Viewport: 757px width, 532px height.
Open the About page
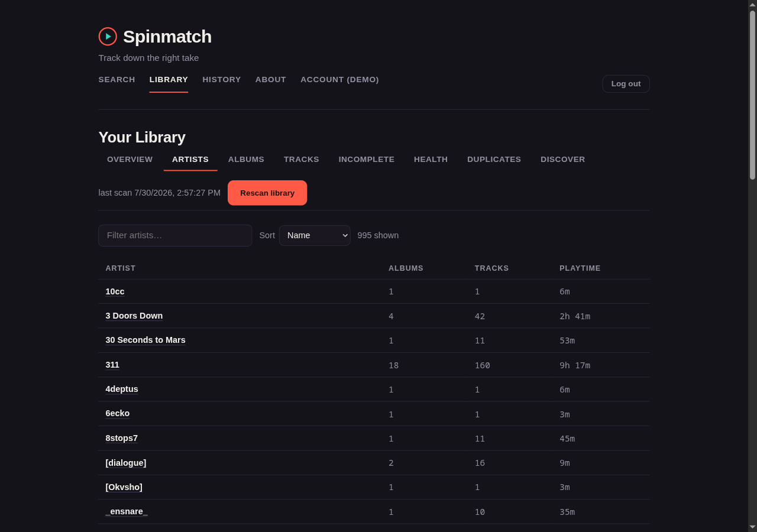271,79
